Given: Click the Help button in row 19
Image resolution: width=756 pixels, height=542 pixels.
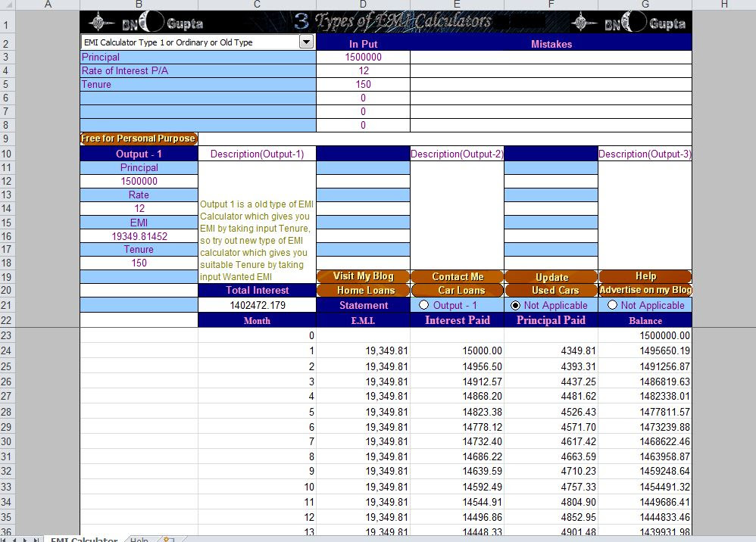Looking at the screenshot, I should (x=645, y=276).
